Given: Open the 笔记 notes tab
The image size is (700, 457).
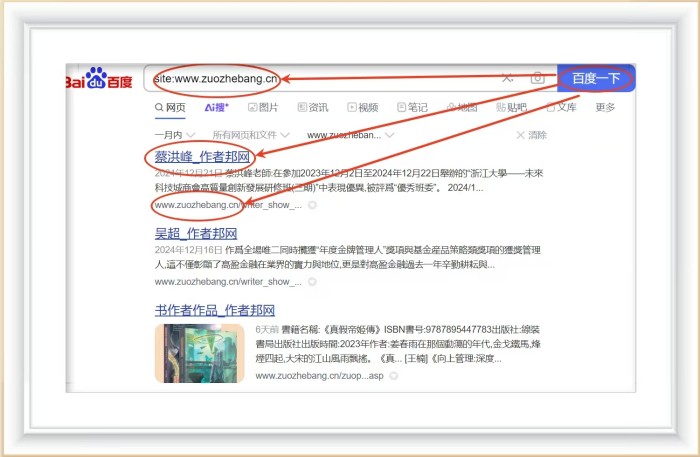Looking at the screenshot, I should click(x=411, y=107).
